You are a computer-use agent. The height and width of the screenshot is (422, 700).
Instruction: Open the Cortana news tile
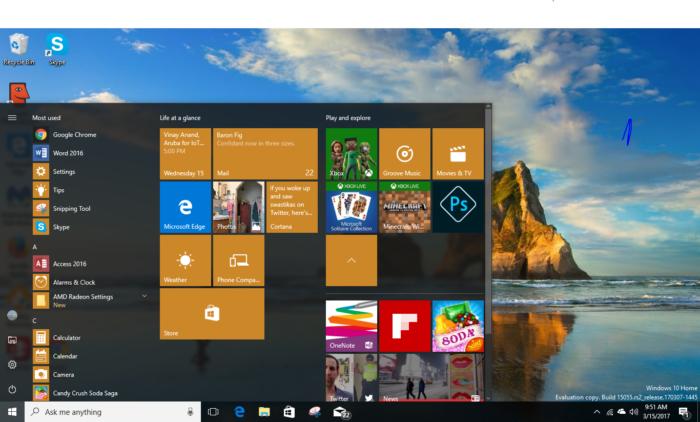[292, 207]
